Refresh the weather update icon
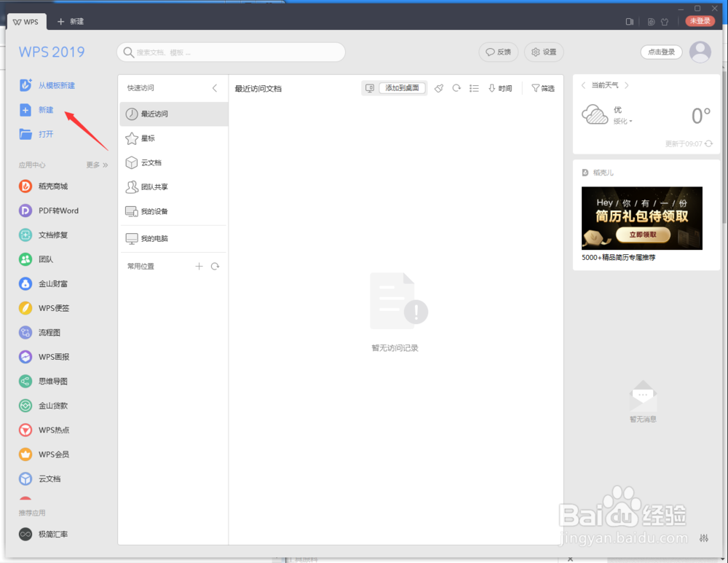728x563 pixels. pos(708,143)
